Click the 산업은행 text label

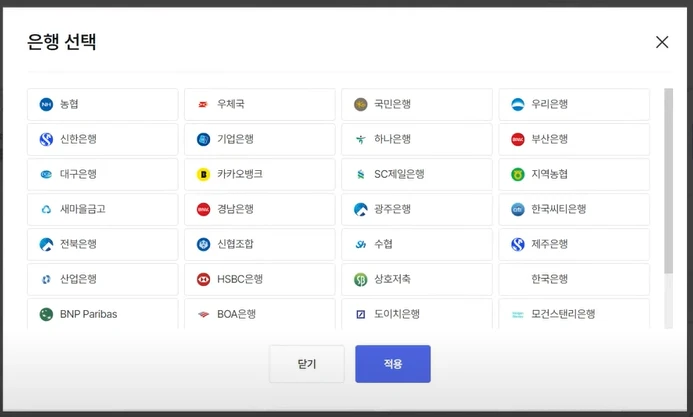[78, 279]
